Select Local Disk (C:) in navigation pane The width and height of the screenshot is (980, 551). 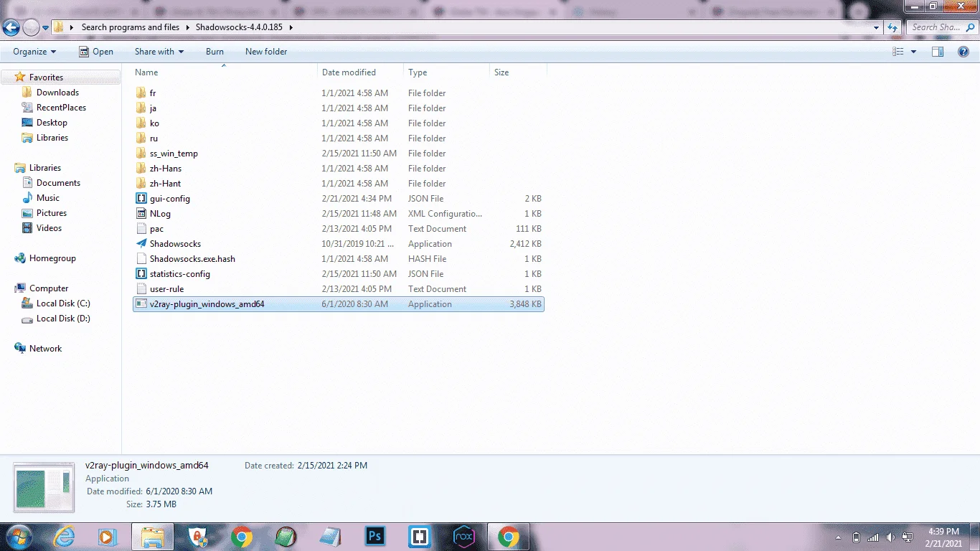pos(63,303)
